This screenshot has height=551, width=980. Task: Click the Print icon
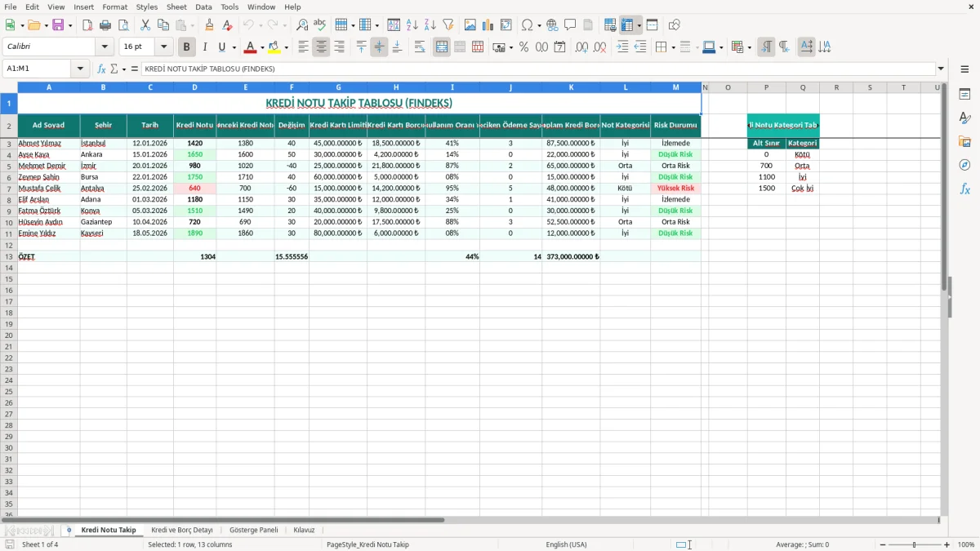[x=105, y=25]
